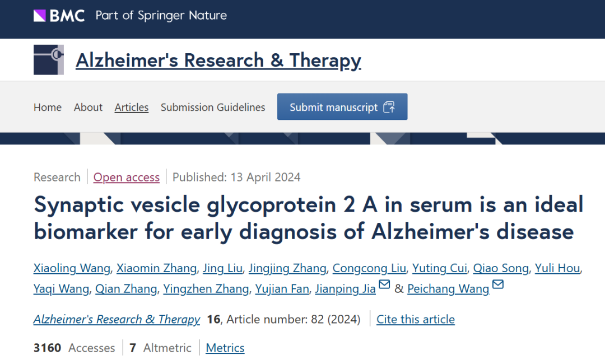605x364 pixels.
Task: Click the journal cover thumbnail icon
Action: pyautogui.click(x=48, y=60)
